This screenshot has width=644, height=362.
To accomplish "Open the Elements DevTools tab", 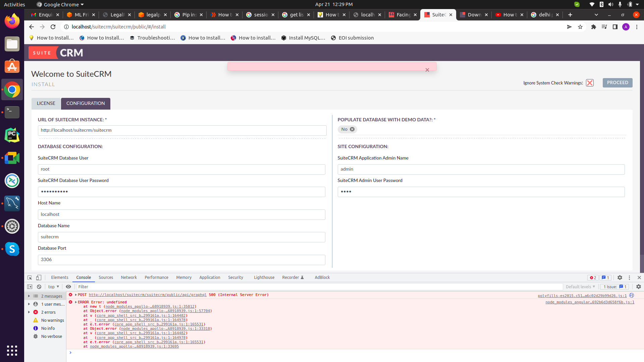I will pos(60,278).
